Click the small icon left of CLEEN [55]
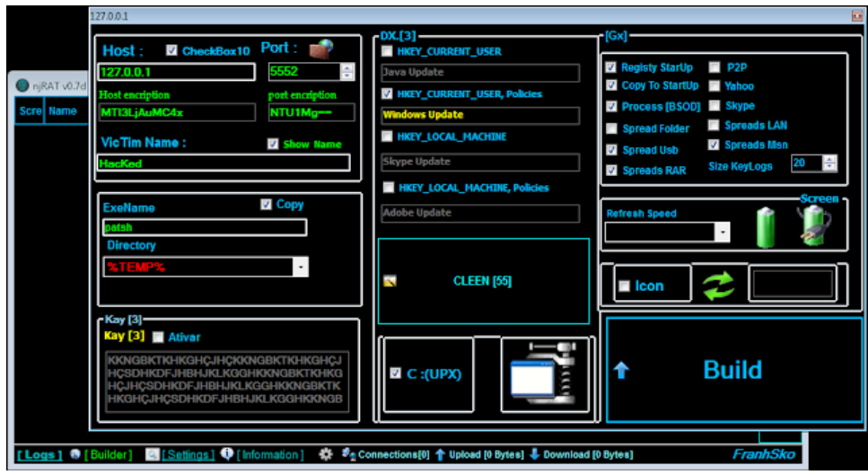 pyautogui.click(x=390, y=281)
